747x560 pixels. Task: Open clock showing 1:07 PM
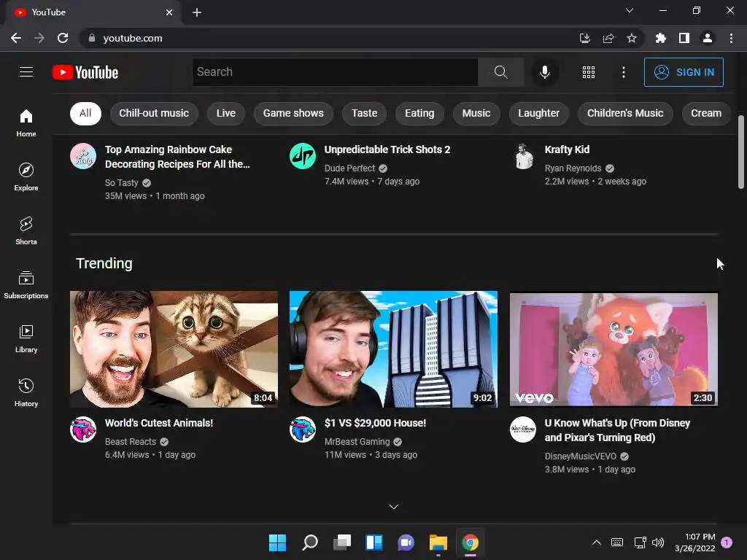point(695,542)
